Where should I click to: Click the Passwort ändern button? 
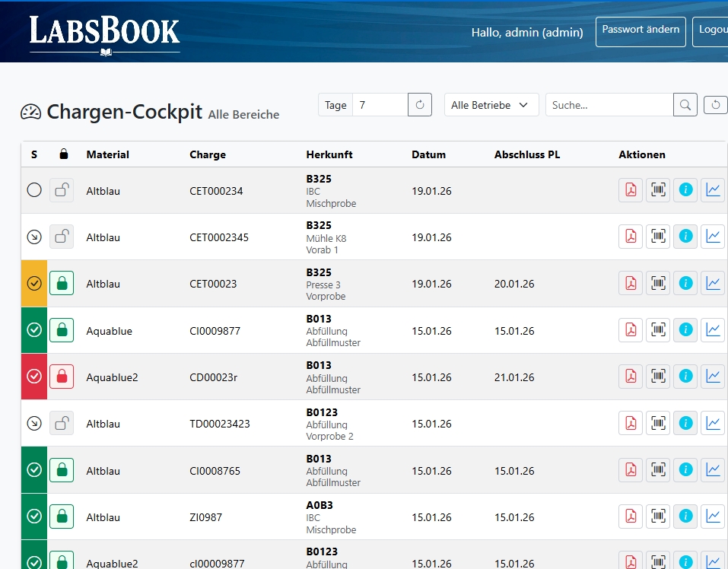[641, 31]
